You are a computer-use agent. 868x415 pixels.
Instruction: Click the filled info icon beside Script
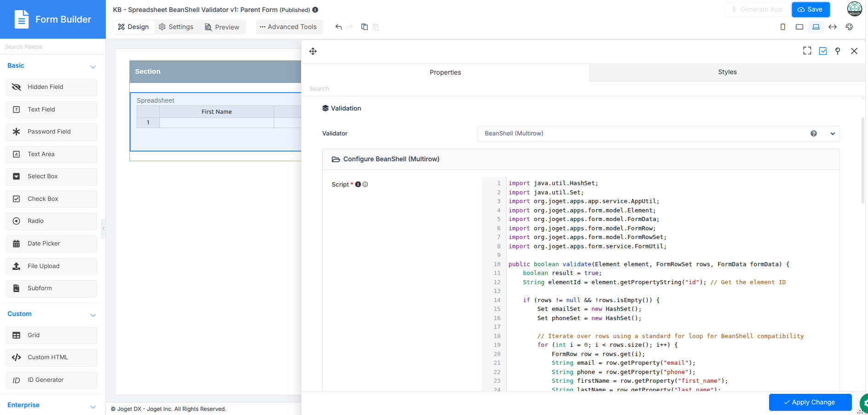coord(358,184)
